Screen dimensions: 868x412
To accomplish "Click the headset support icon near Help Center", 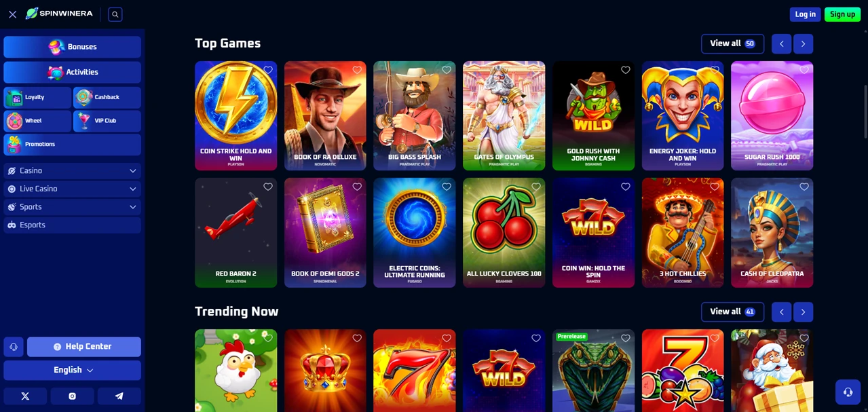I will 14,347.
